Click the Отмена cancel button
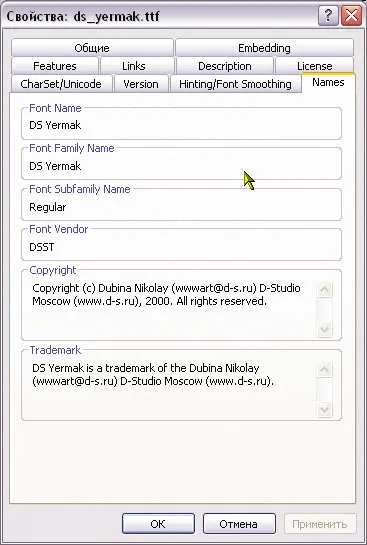367x545 pixels. click(239, 523)
